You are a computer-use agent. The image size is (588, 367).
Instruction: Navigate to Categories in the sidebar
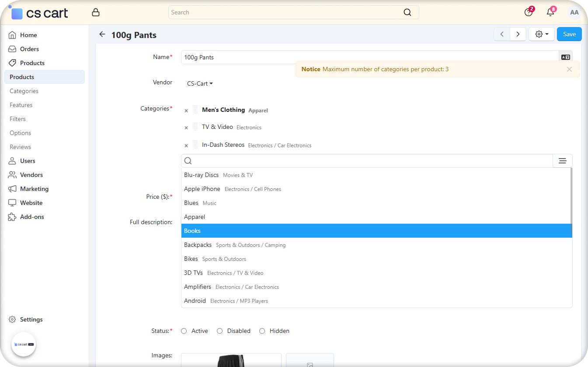[x=24, y=91]
